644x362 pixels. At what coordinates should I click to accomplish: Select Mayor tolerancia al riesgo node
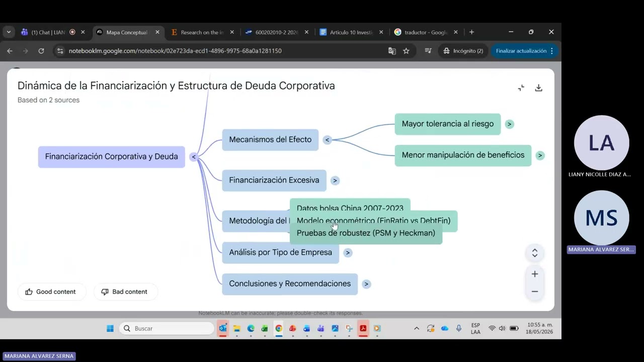point(447,124)
